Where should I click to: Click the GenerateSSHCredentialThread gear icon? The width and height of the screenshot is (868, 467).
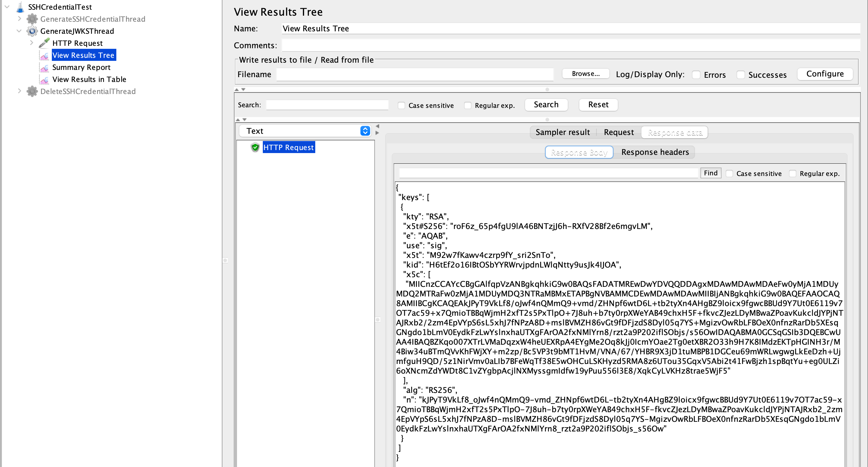tap(32, 19)
